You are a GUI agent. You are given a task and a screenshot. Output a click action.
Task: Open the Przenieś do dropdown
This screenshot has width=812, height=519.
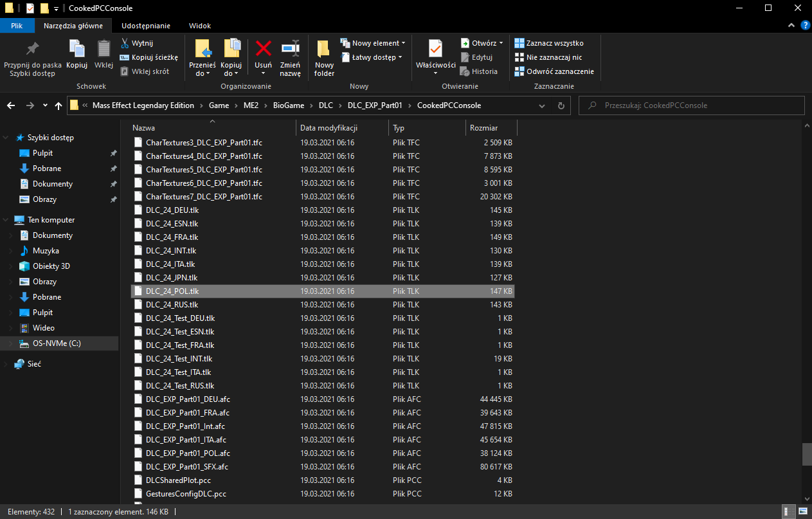tap(203, 69)
